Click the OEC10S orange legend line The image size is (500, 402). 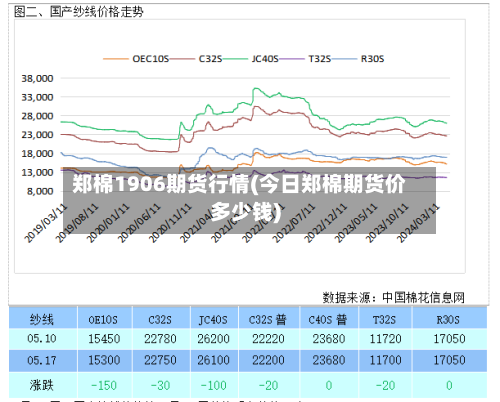click(x=116, y=59)
